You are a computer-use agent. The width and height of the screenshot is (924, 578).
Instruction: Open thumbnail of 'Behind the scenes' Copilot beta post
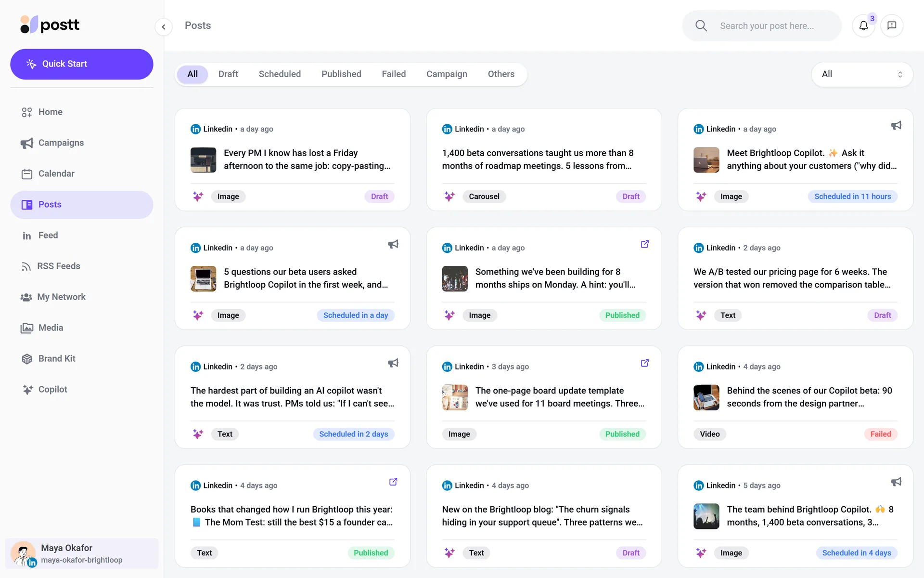[x=706, y=397]
